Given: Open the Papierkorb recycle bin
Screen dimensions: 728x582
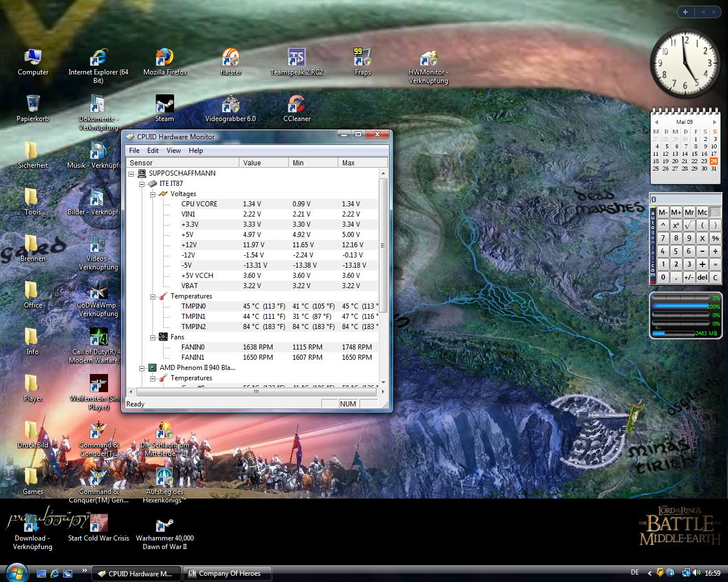Looking at the screenshot, I should pyautogui.click(x=32, y=109).
